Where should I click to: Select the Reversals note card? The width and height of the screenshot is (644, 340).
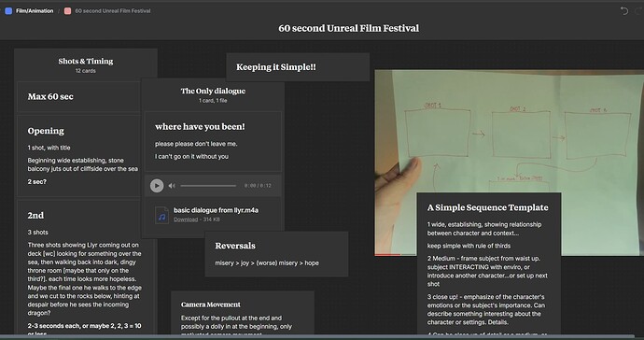(x=276, y=254)
